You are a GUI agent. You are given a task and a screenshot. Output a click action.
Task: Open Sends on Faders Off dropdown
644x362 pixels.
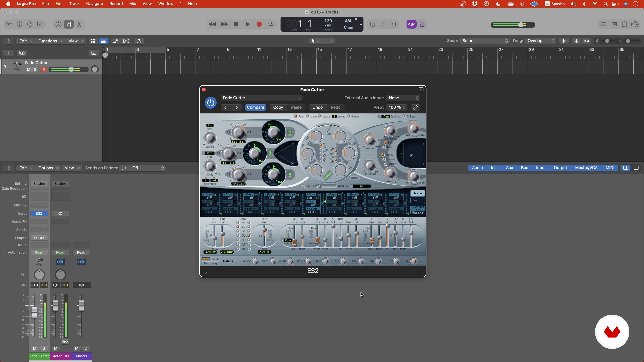147,168
